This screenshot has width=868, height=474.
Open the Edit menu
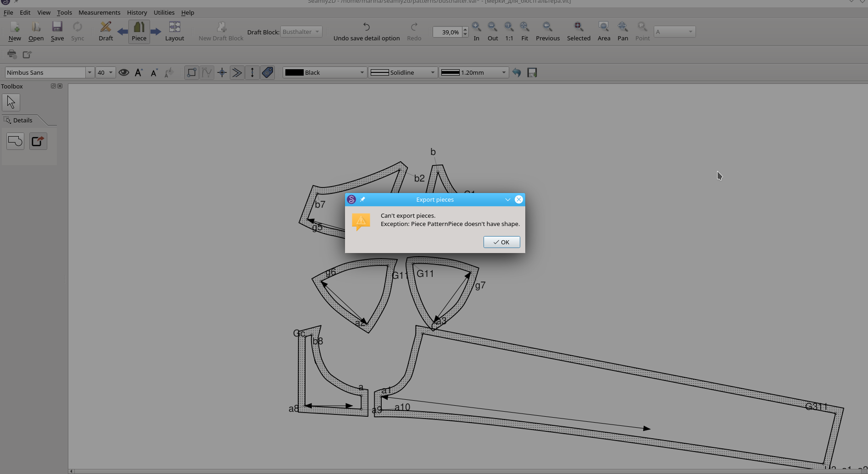click(x=25, y=12)
